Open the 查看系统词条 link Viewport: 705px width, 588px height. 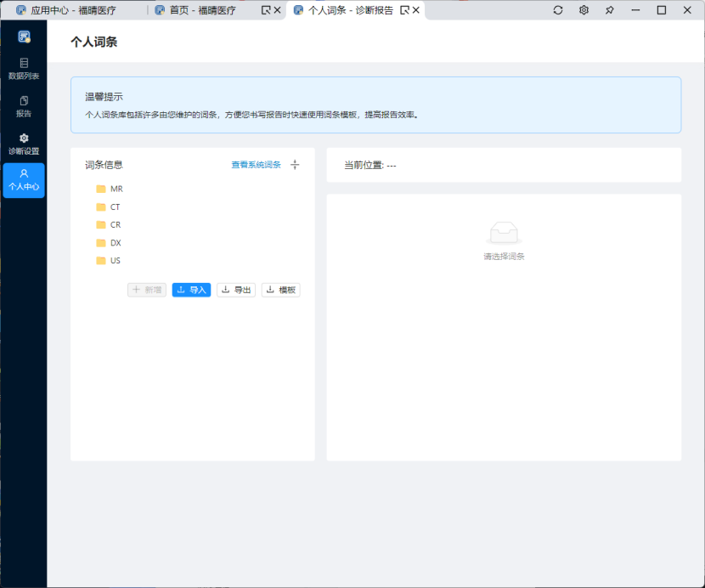click(257, 165)
